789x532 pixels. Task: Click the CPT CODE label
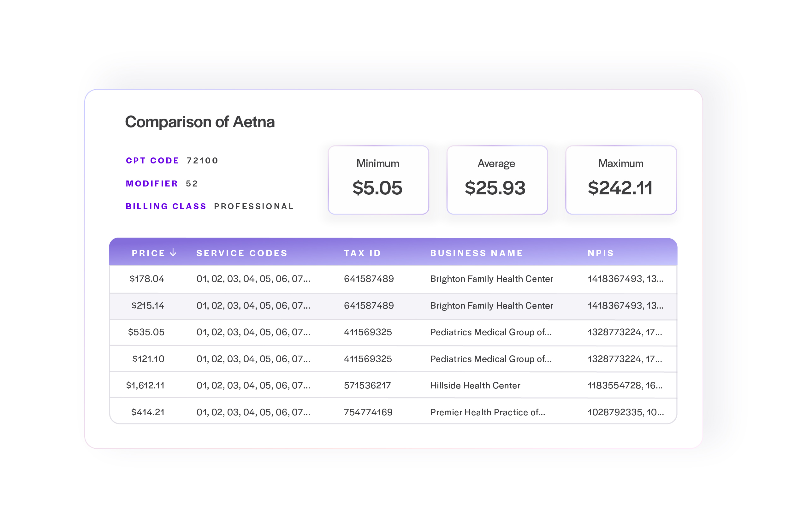click(152, 161)
